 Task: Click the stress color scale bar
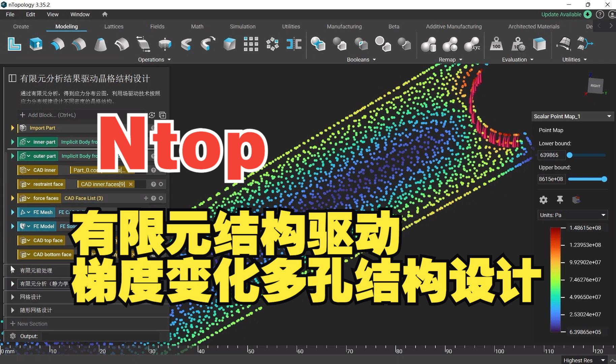click(x=555, y=280)
